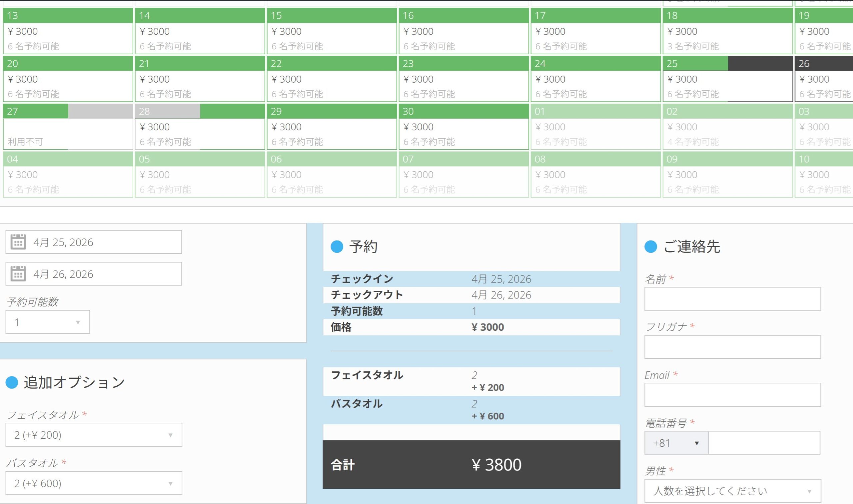
Task: Expand the フェイスタオル option dropdown
Action: coord(94,435)
